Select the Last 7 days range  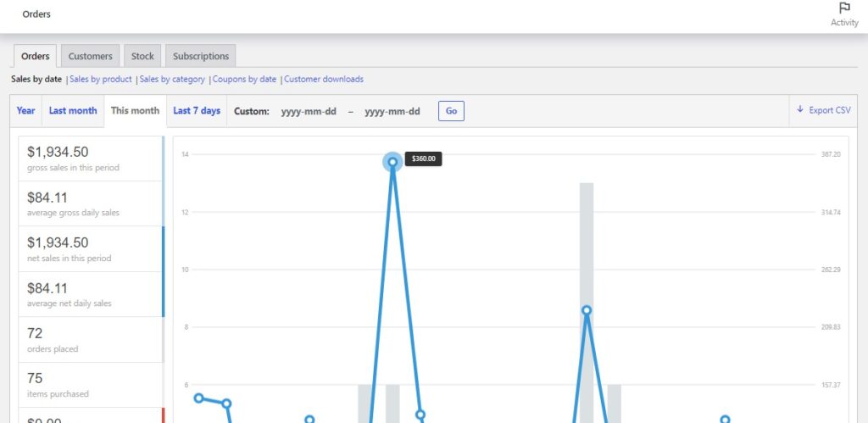point(197,110)
